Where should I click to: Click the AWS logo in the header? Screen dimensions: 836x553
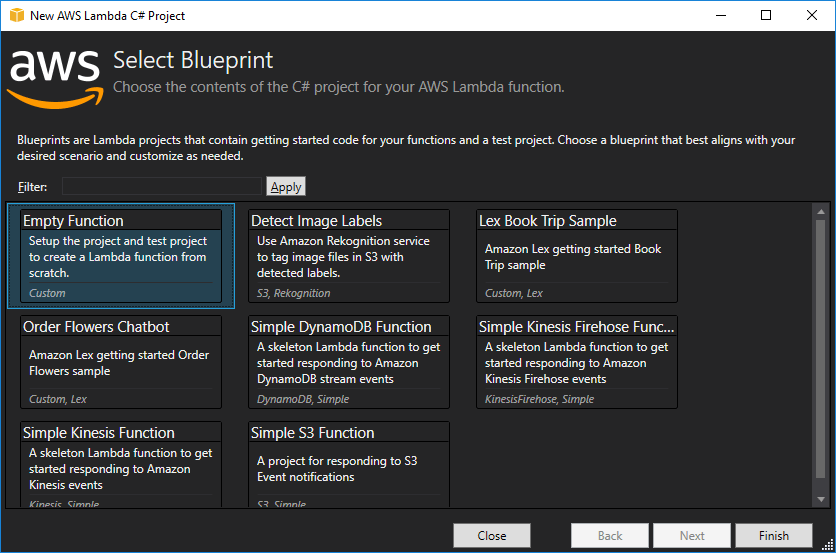pyautogui.click(x=55, y=74)
